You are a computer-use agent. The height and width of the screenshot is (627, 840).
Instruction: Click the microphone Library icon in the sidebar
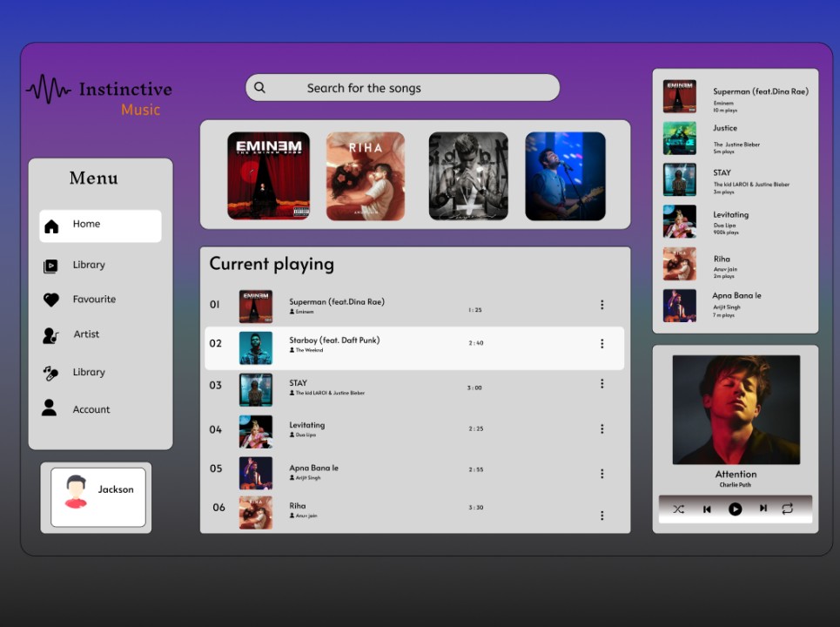[52, 372]
